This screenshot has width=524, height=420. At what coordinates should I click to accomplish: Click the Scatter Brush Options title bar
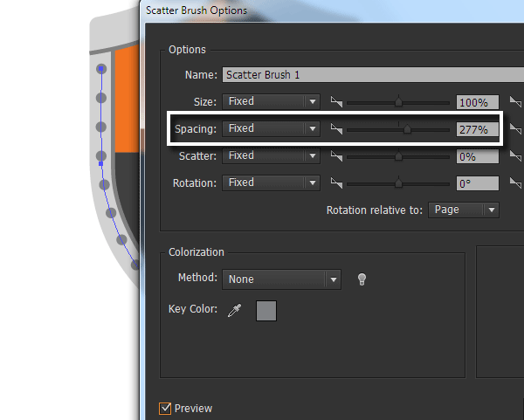[x=332, y=10]
